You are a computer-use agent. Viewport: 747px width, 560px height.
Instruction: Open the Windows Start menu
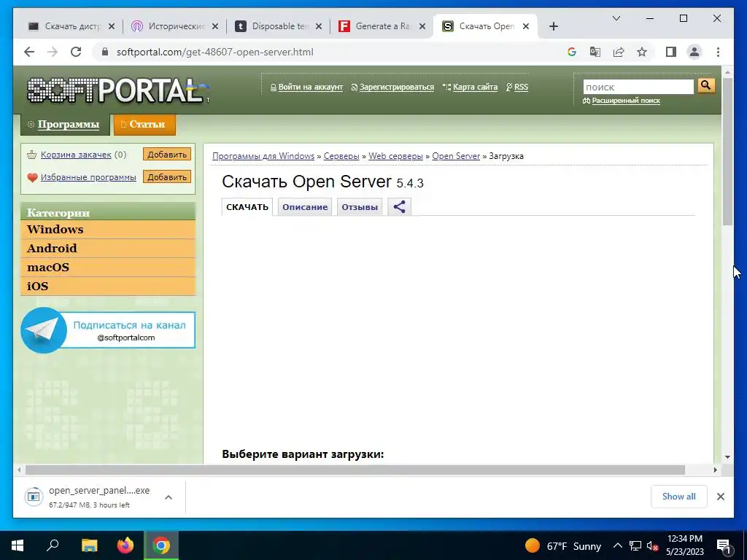coord(18,545)
